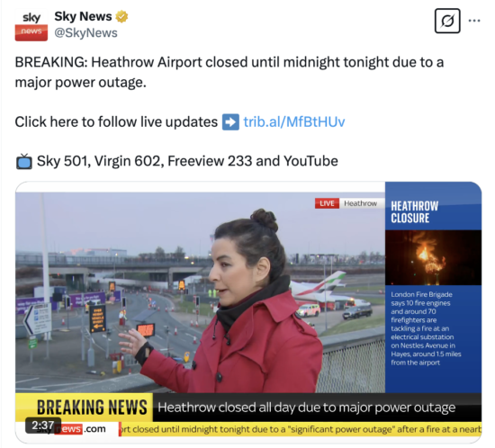Play the Heathrow video thumbnail
This screenshot has height=448, width=495.
[248, 312]
